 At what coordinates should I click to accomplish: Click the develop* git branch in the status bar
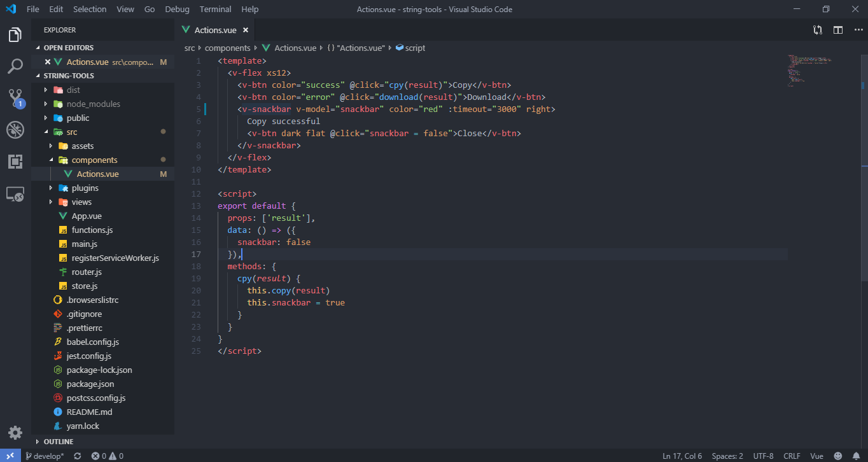[43, 456]
